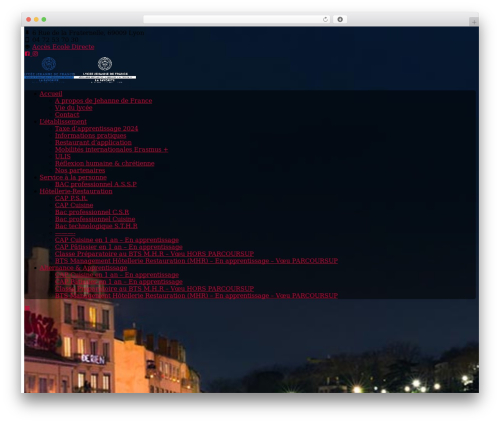The image size is (500, 423).
Task: Click the phone number 04 72 53 70 30
Action: 55,40
